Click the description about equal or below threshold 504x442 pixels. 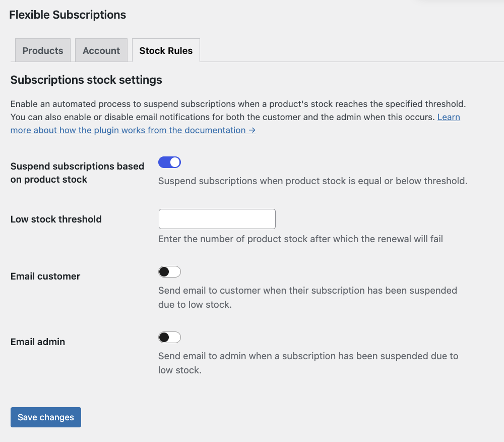(312, 181)
